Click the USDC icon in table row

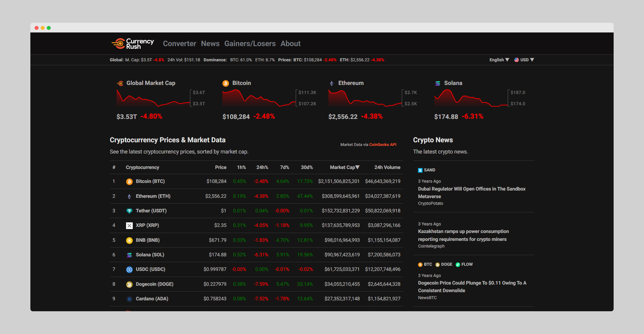(x=129, y=269)
